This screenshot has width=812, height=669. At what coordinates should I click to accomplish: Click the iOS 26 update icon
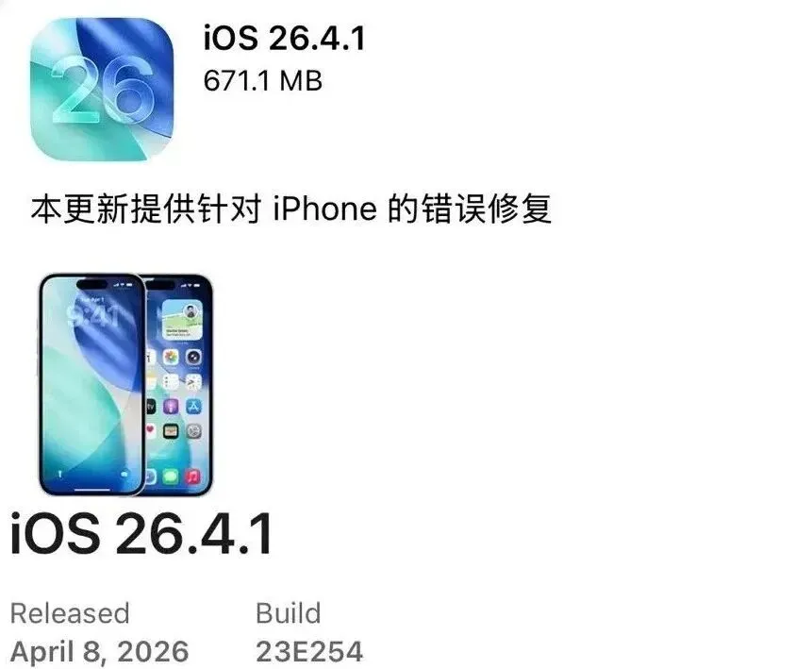click(102, 89)
